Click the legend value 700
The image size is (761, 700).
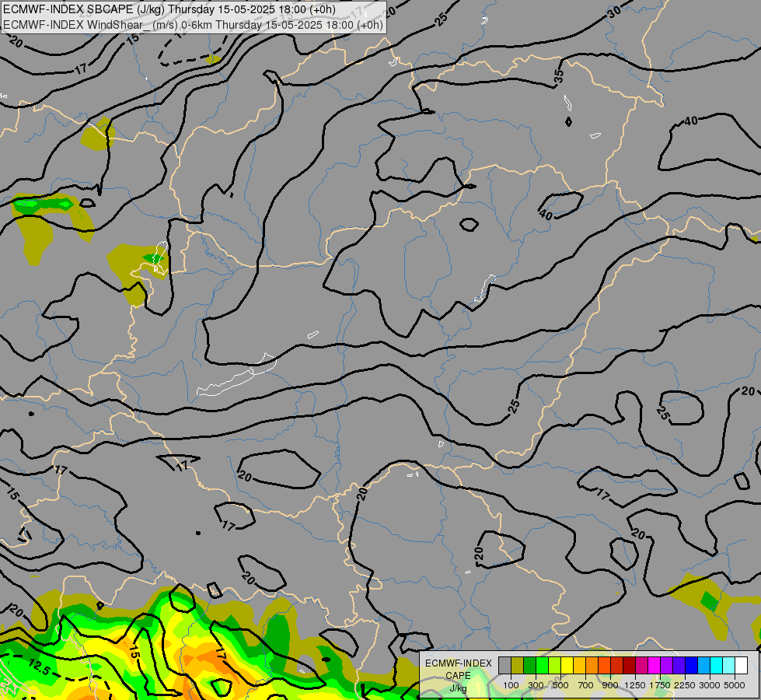586,685
